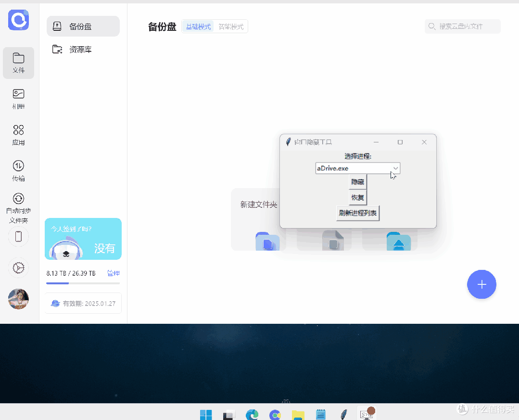
Task: Click the membership validity 有效期 card
Action: tap(83, 303)
